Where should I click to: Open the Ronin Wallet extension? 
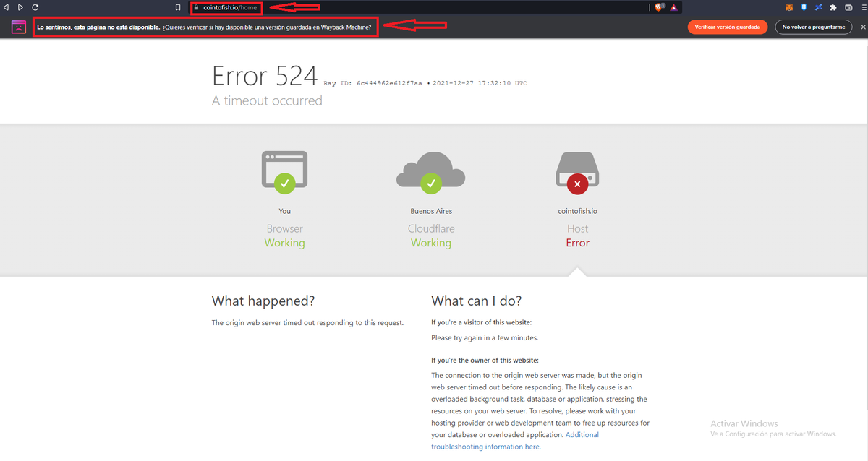pos(804,7)
